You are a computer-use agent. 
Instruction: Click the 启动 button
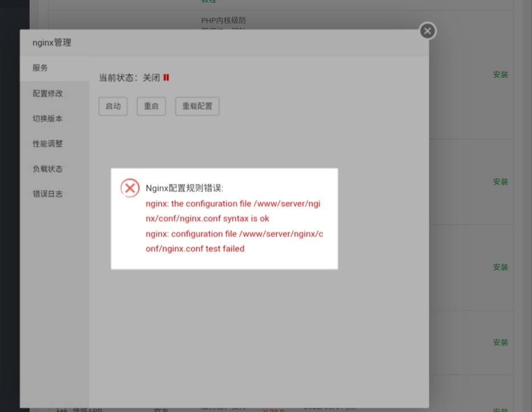point(113,106)
